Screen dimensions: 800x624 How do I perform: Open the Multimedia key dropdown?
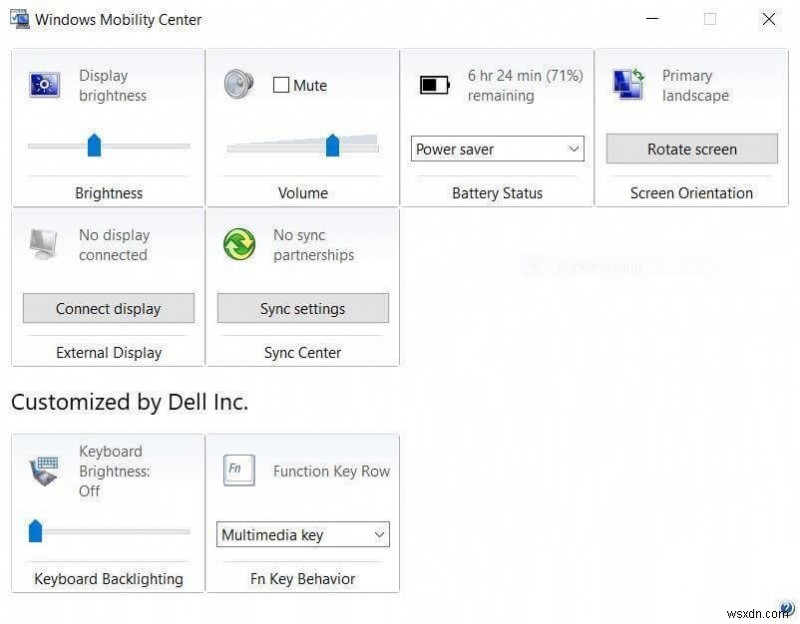click(302, 534)
